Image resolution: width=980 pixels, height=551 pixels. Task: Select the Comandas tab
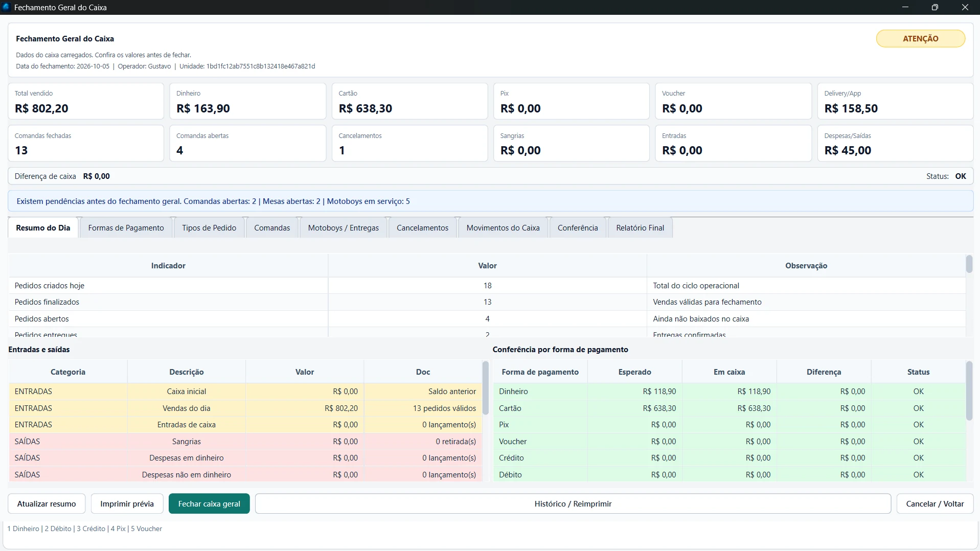tap(272, 228)
